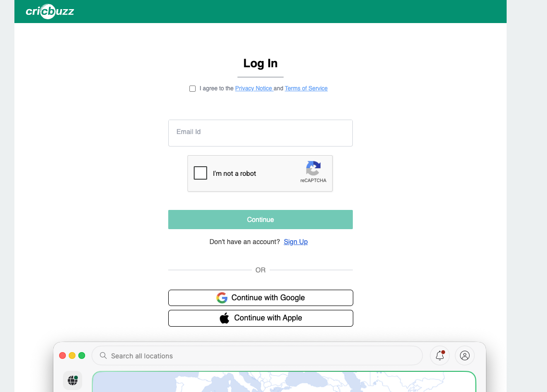Click the Search all locations field
This screenshot has height=392, width=547.
[257, 355]
